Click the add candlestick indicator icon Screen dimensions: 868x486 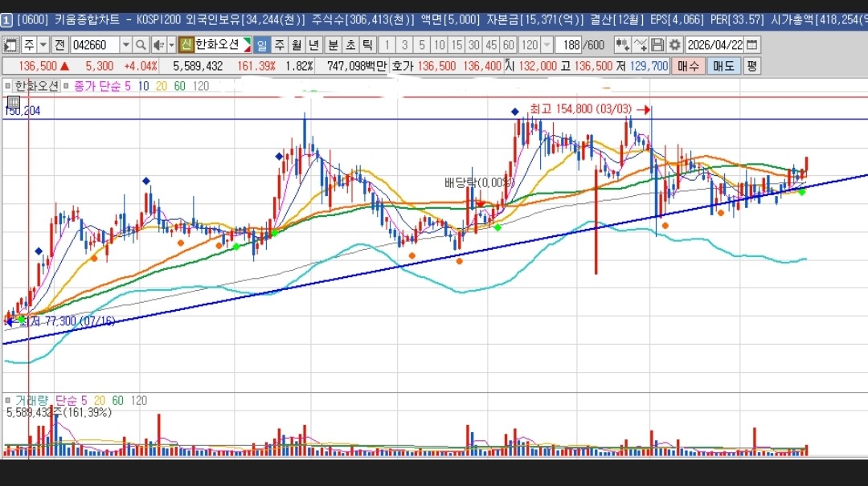click(622, 45)
